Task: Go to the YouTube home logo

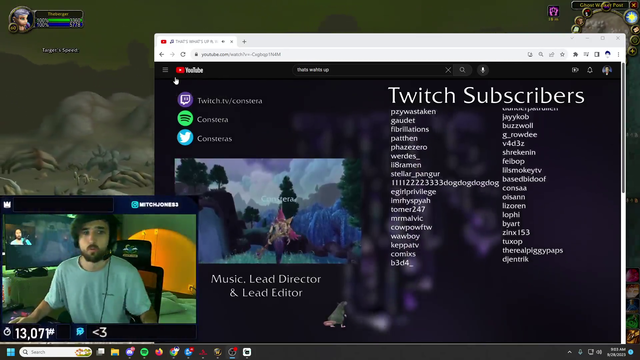Action: pos(189,70)
